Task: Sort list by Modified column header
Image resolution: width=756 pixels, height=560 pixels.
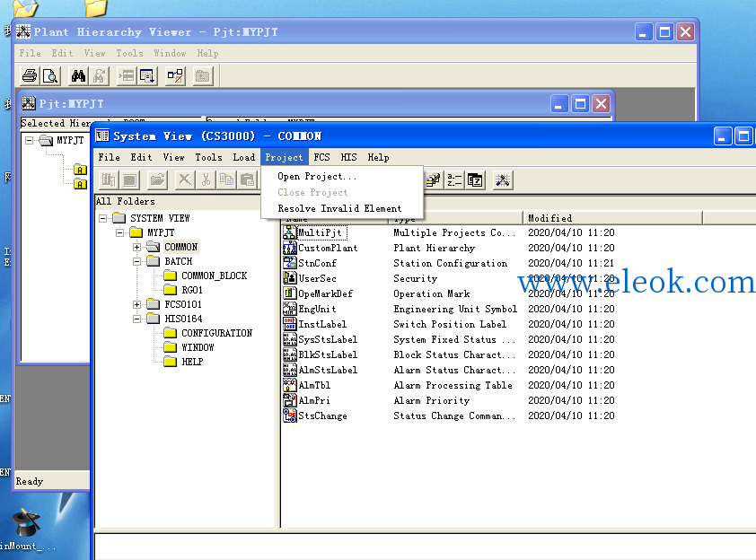Action: [x=612, y=218]
